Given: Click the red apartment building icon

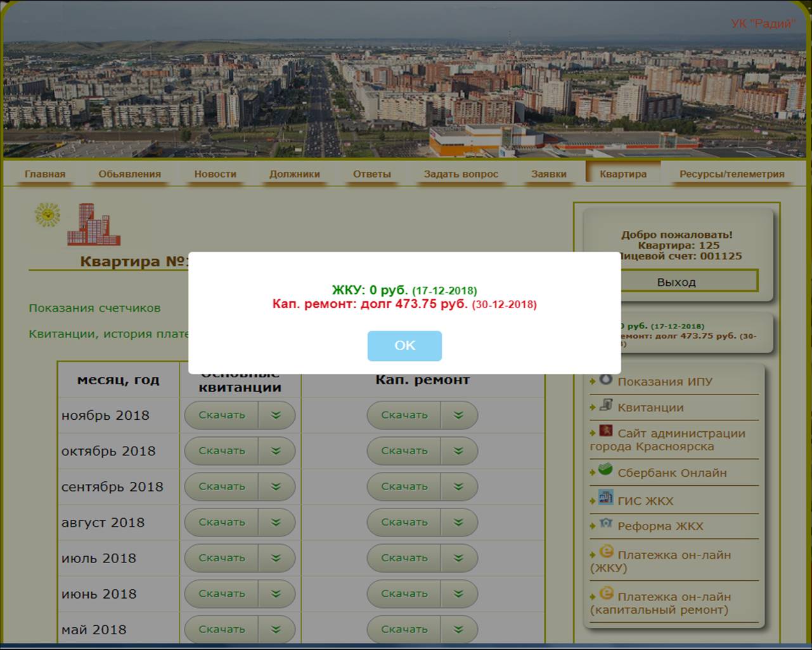Looking at the screenshot, I should (93, 225).
